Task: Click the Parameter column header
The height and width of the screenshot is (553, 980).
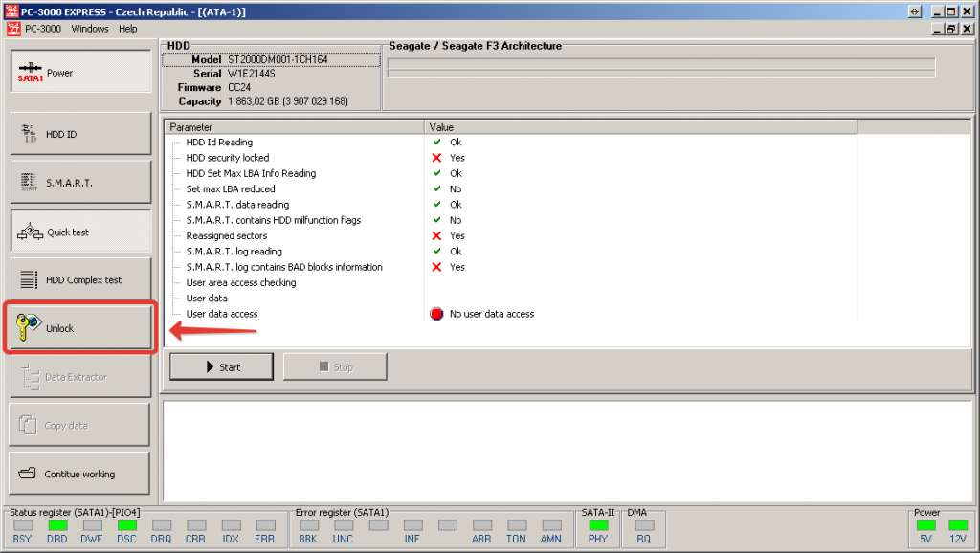Action: (x=295, y=127)
